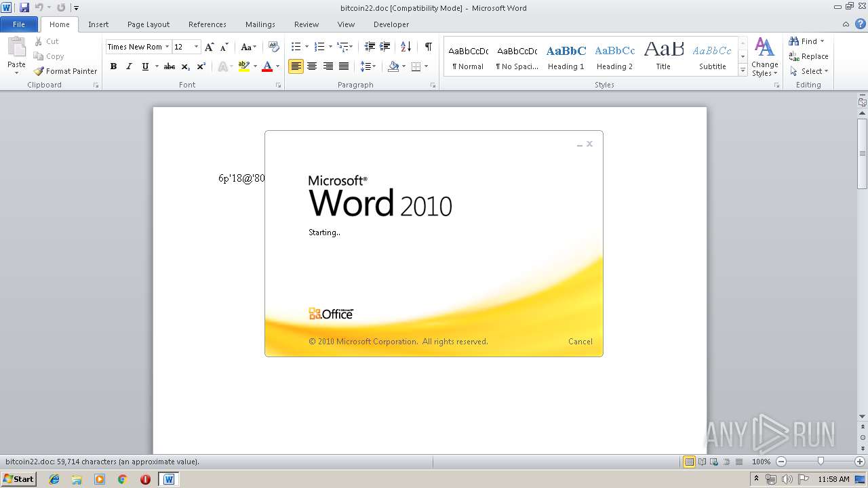Expand Styles gallery More arrow

coord(743,71)
